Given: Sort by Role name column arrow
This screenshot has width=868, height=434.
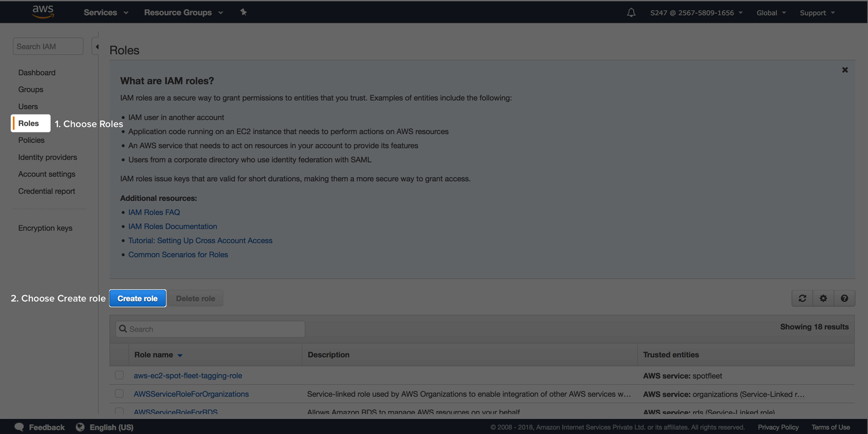Looking at the screenshot, I should (x=180, y=355).
